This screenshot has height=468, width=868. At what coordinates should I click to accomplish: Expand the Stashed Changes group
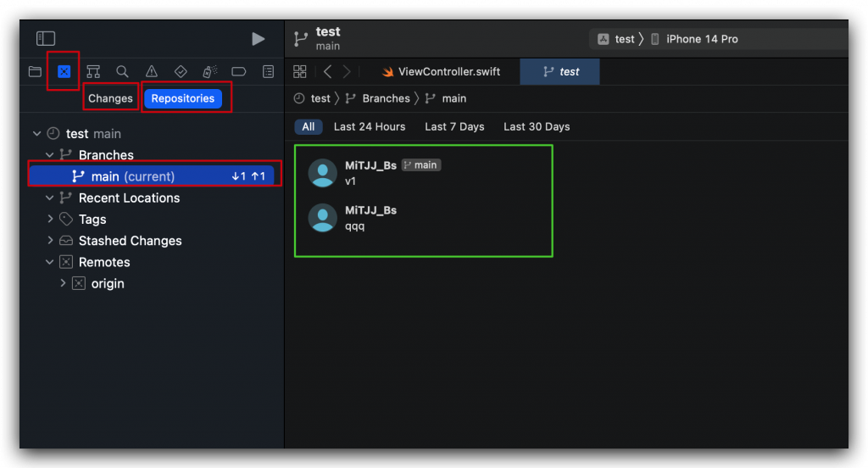pos(50,241)
